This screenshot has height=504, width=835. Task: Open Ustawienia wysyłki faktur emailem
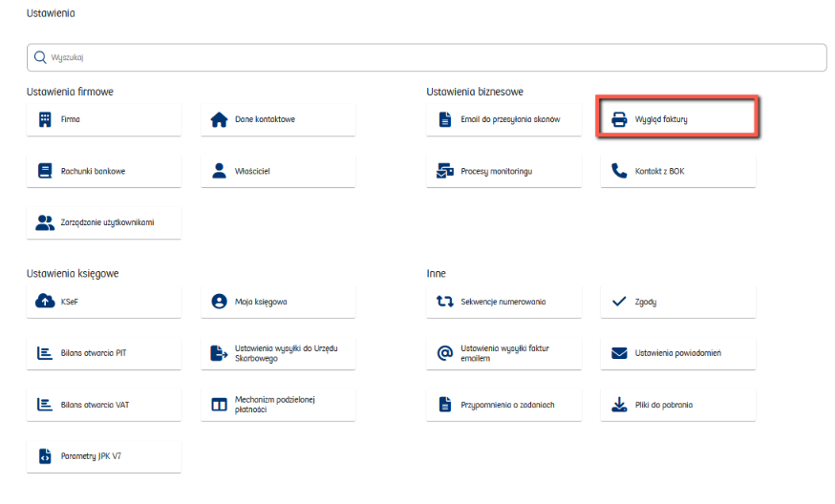tap(503, 353)
